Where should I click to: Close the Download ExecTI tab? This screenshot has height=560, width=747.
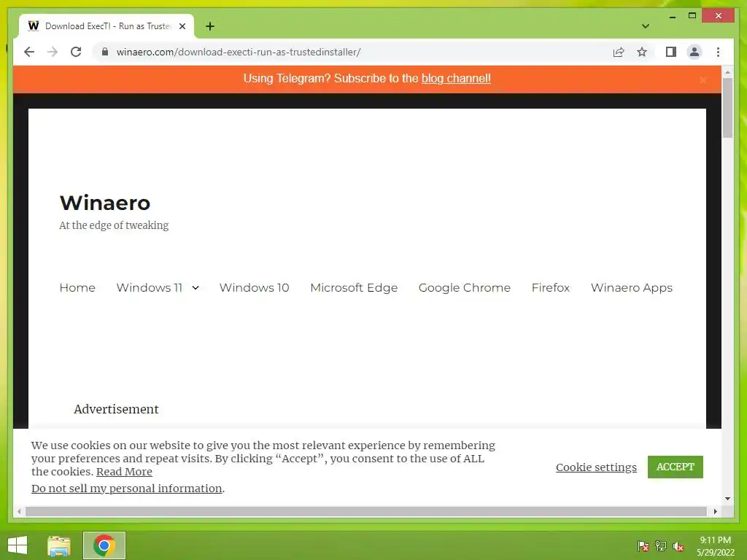(x=182, y=26)
